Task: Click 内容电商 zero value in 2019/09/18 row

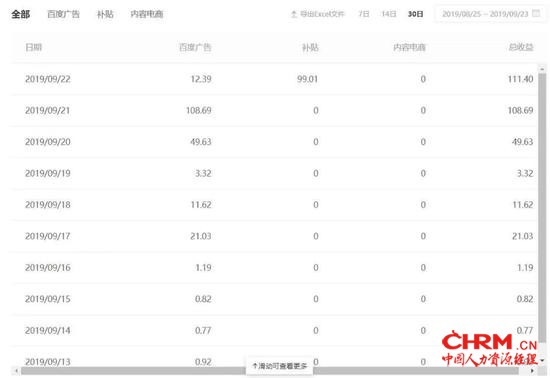Action: (423, 204)
